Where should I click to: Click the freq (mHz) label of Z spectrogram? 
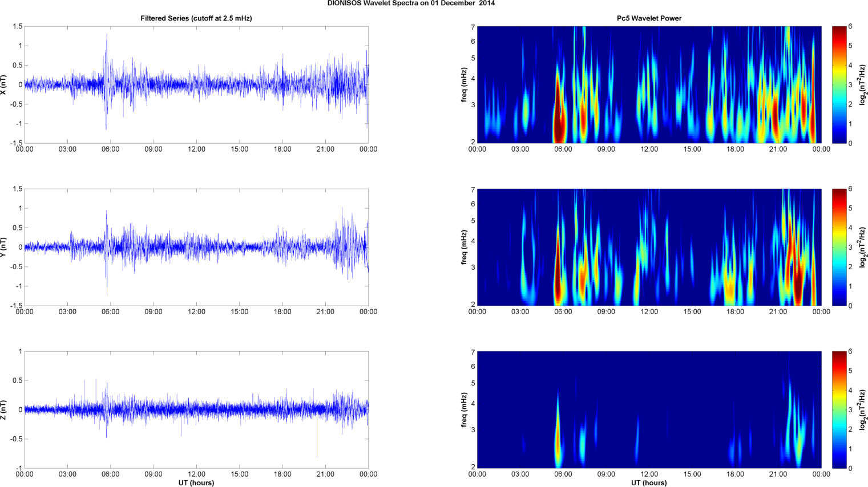(465, 409)
